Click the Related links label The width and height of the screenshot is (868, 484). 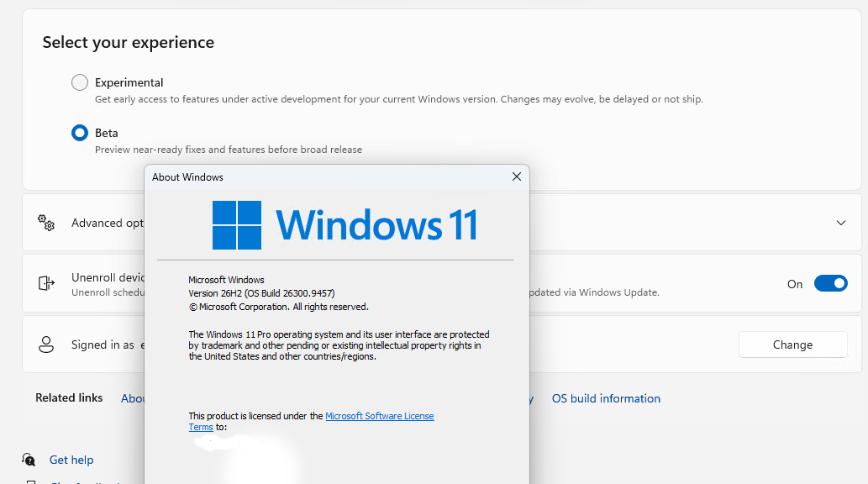point(69,397)
